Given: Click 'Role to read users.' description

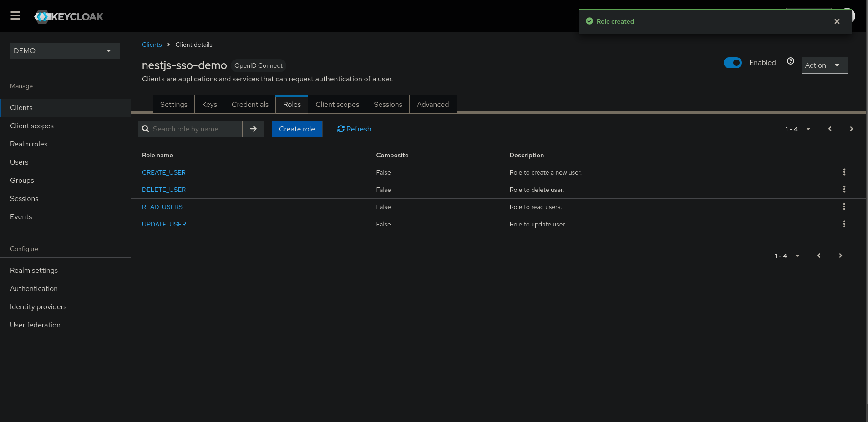Looking at the screenshot, I should point(536,207).
